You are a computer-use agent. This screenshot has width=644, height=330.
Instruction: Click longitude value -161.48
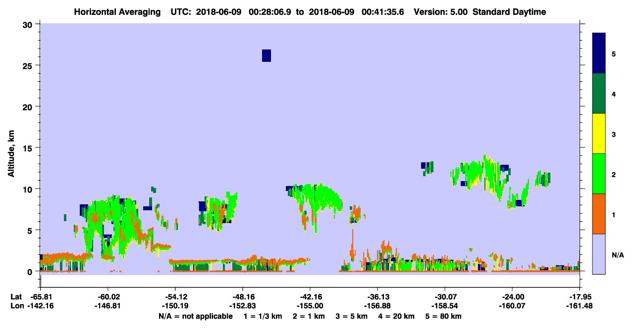click(x=579, y=306)
